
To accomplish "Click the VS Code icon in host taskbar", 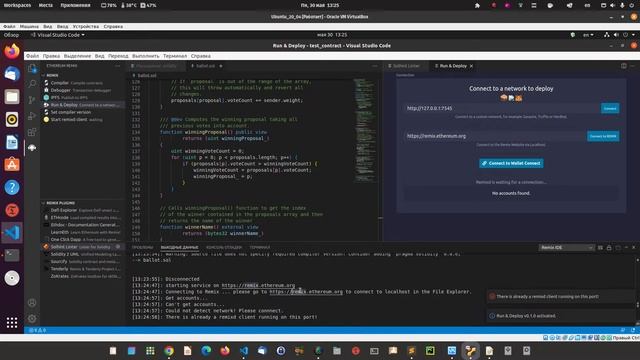I will 244,351.
